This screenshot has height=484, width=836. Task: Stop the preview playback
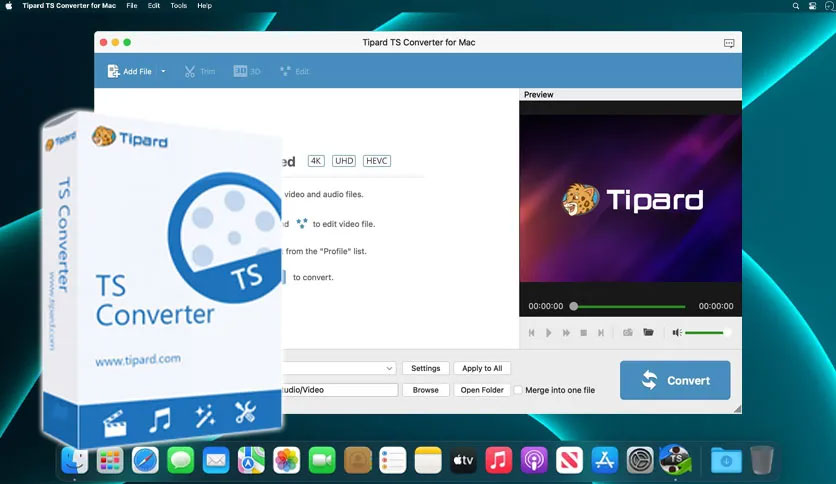pyautogui.click(x=584, y=333)
